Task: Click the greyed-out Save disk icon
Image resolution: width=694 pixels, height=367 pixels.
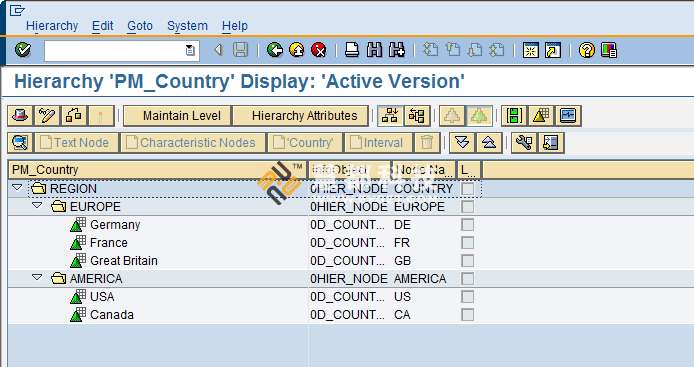Action: 240,50
